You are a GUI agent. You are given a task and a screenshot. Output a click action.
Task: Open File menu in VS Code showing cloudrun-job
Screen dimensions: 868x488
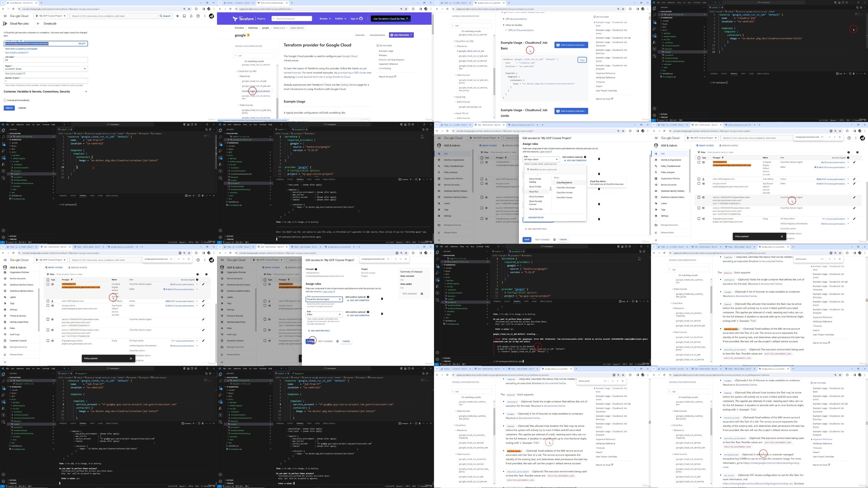click(x=658, y=2)
